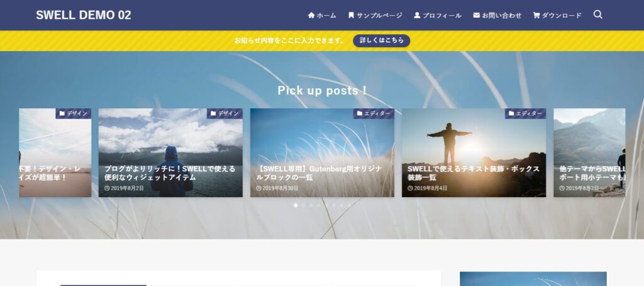Open SWELLで使えるテキスト装飾 post title

click(x=473, y=173)
